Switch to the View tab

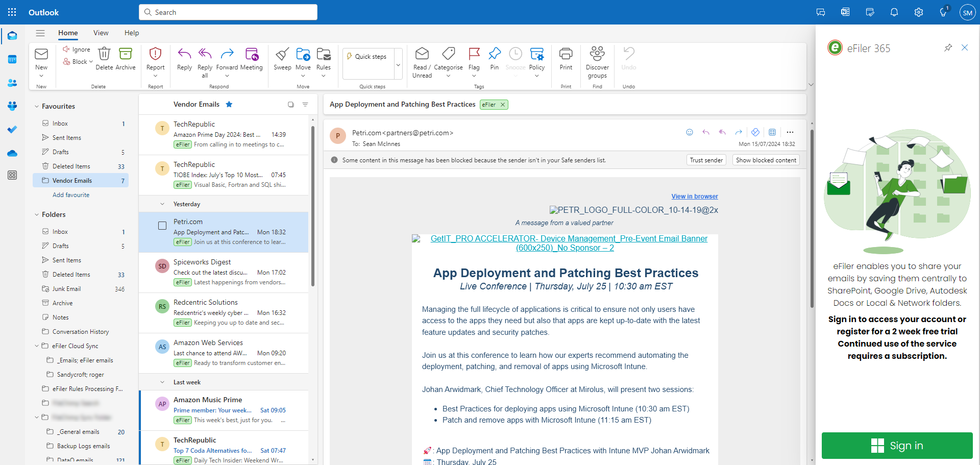[x=101, y=33]
